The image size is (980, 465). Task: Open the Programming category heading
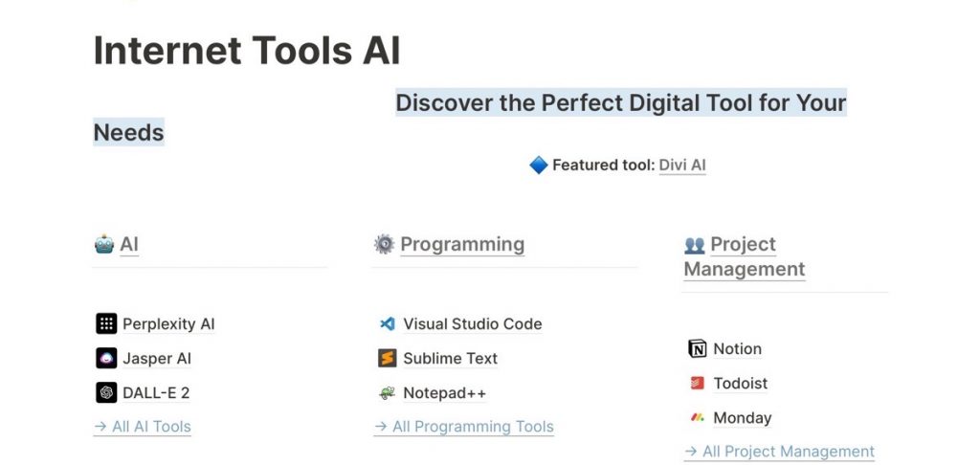click(462, 244)
